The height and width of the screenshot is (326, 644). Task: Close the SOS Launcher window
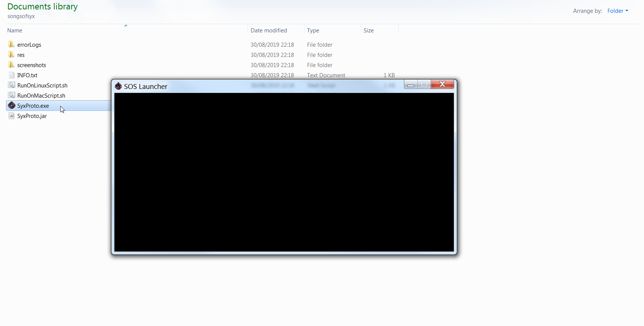442,84
